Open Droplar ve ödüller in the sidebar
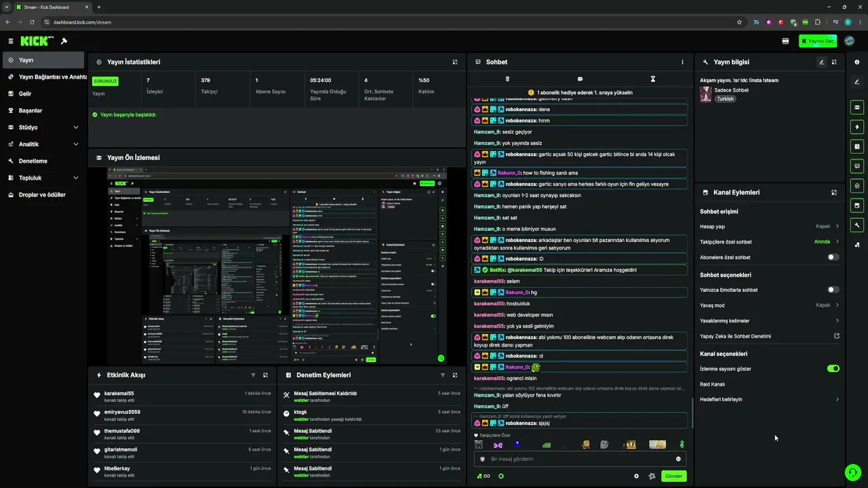 [x=44, y=195]
